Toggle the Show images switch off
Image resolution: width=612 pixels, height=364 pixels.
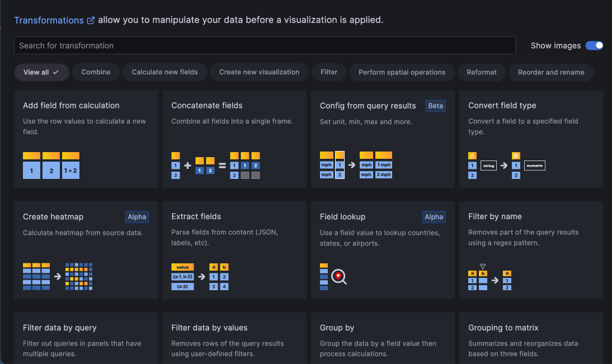pos(594,46)
